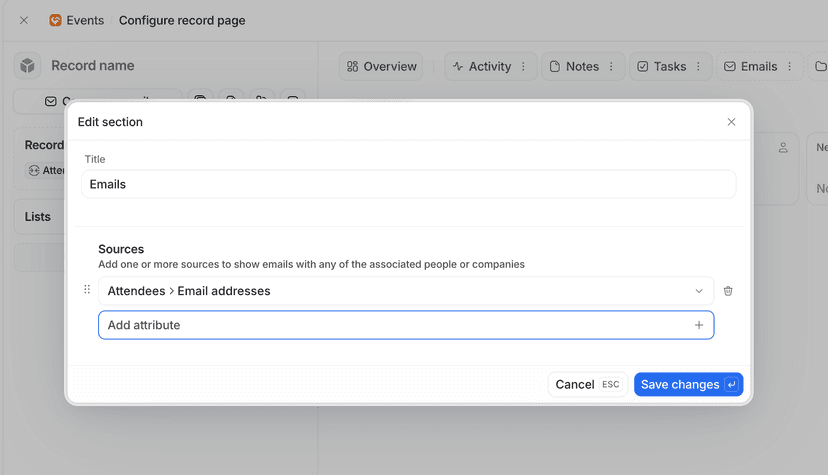
Task: Open the Attendees > Email addresses dropdown
Action: 406,291
